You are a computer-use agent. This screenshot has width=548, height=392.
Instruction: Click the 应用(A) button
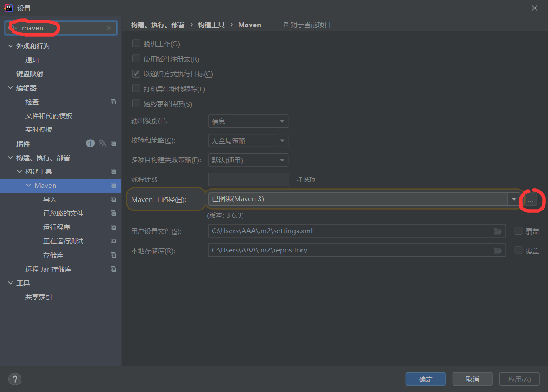(x=519, y=379)
